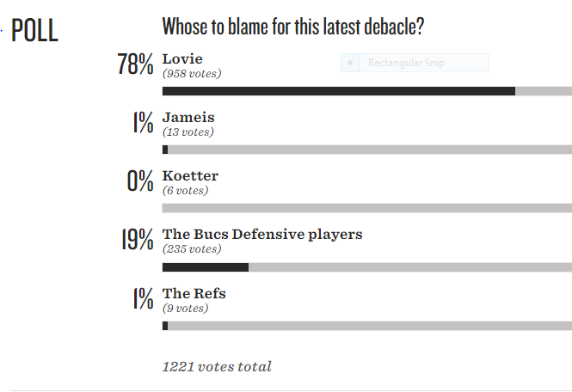Click the (958 votes) count text
The height and width of the screenshot is (392, 572).
click(192, 74)
